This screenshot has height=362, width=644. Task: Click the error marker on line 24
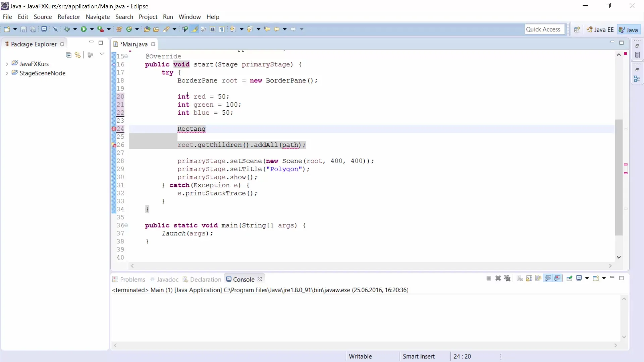tap(114, 129)
